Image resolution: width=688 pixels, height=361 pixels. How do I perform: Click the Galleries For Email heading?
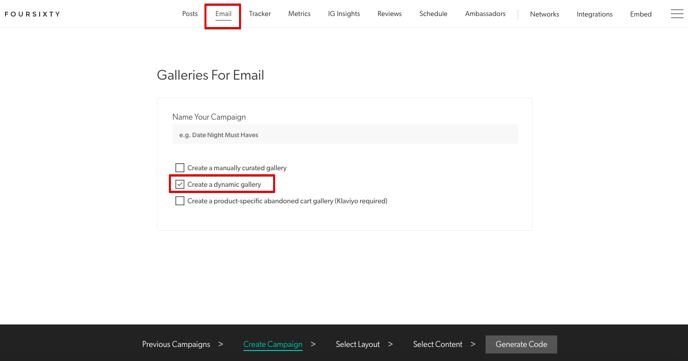tap(211, 75)
